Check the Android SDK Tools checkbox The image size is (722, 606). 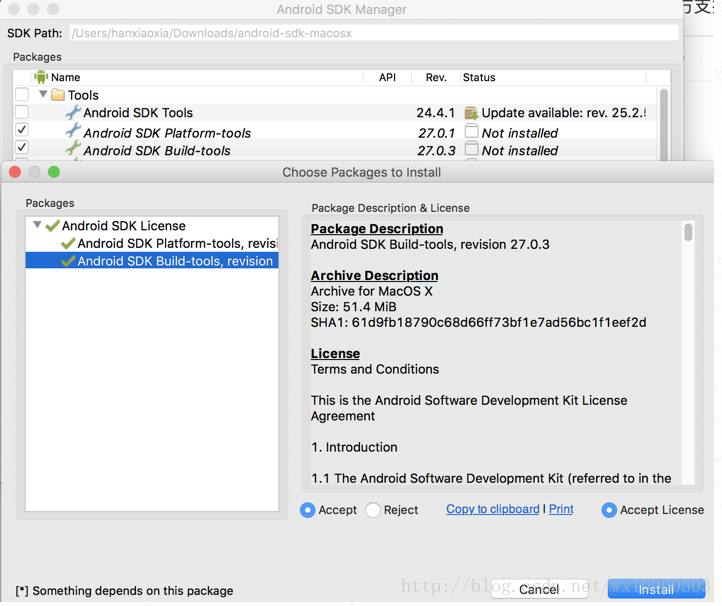[22, 112]
